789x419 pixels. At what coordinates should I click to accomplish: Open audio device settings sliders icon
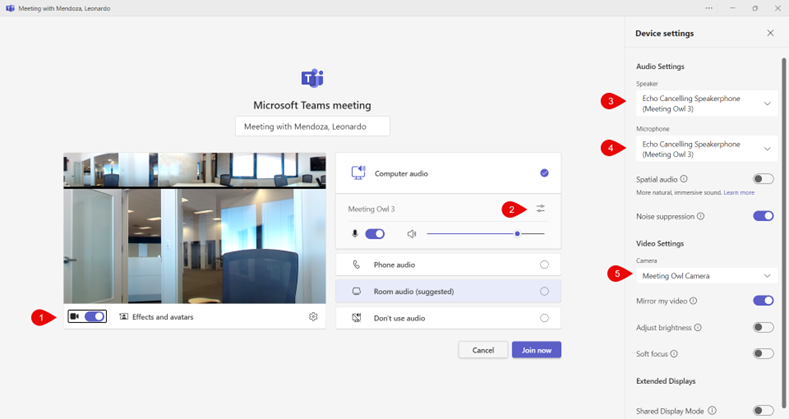(540, 209)
